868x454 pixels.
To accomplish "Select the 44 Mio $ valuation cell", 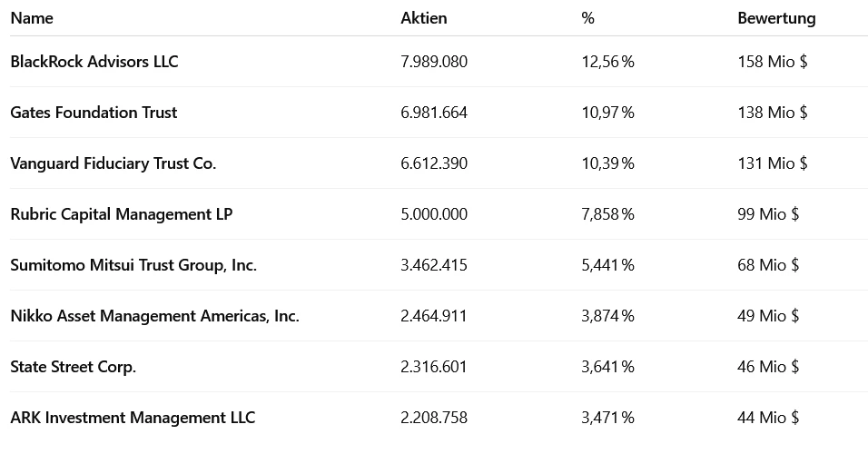I will [768, 418].
